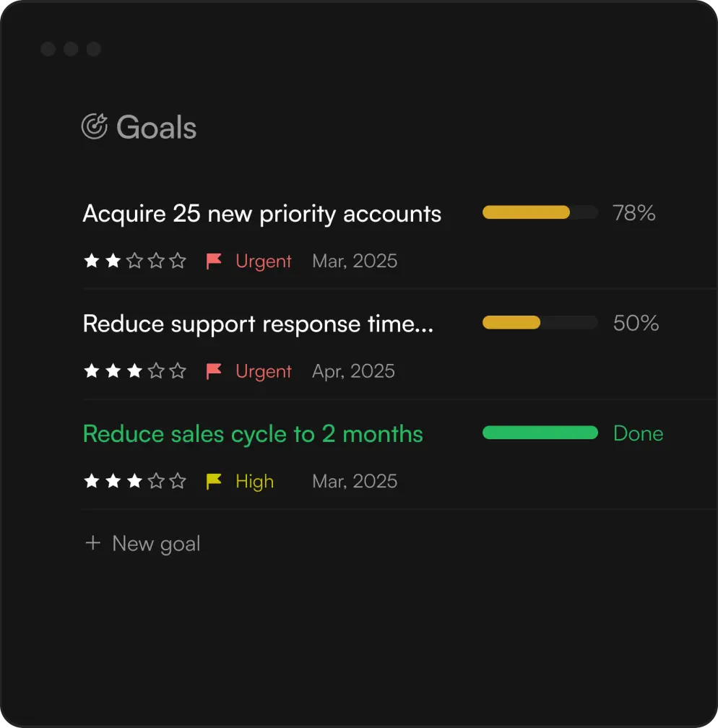Click the plus icon beside New goal
Screen dimensions: 718x728
click(92, 543)
